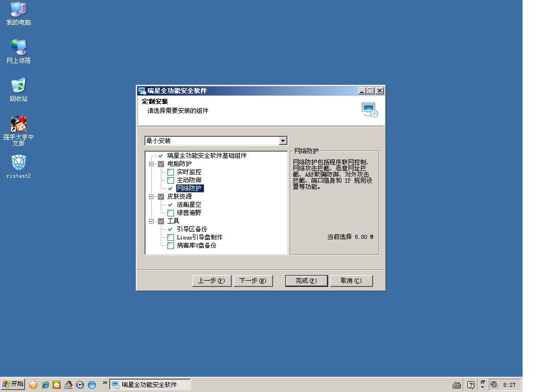Toggle the 工具 group checkbox
The width and height of the screenshot is (543, 392).
coord(161,222)
